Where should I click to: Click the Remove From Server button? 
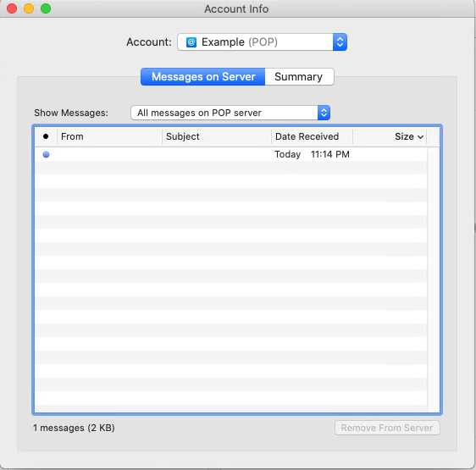(x=387, y=428)
